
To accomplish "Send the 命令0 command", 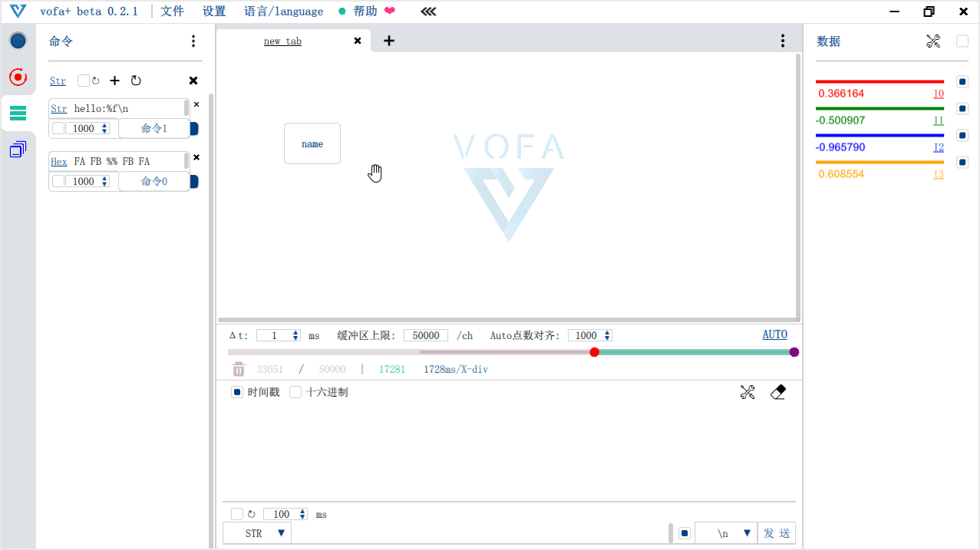I will [153, 181].
